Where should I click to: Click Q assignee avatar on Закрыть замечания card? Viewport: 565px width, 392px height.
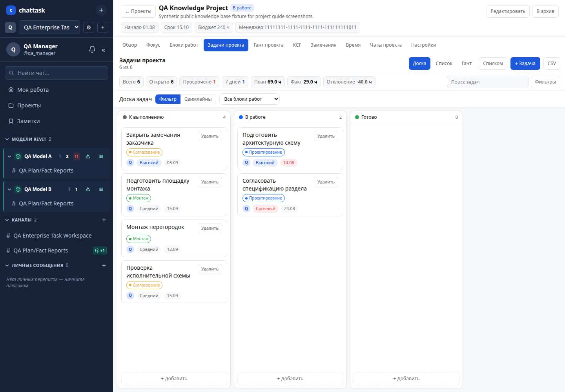pyautogui.click(x=131, y=163)
